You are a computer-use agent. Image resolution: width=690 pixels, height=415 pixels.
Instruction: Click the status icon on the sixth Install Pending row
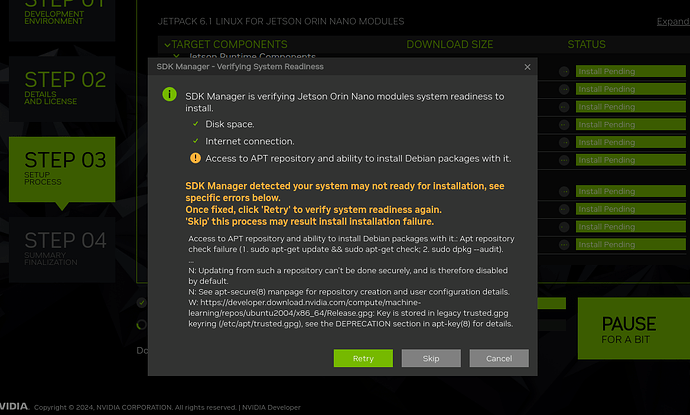click(x=564, y=160)
